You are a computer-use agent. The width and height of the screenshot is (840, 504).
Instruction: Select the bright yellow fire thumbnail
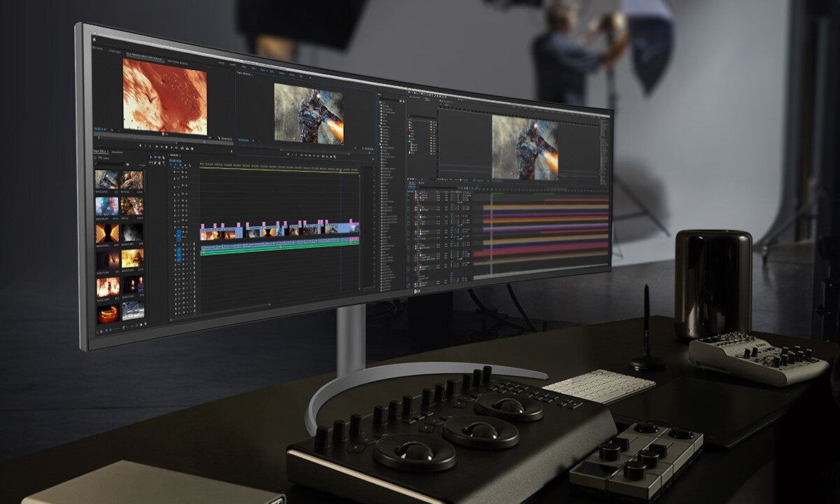132,258
